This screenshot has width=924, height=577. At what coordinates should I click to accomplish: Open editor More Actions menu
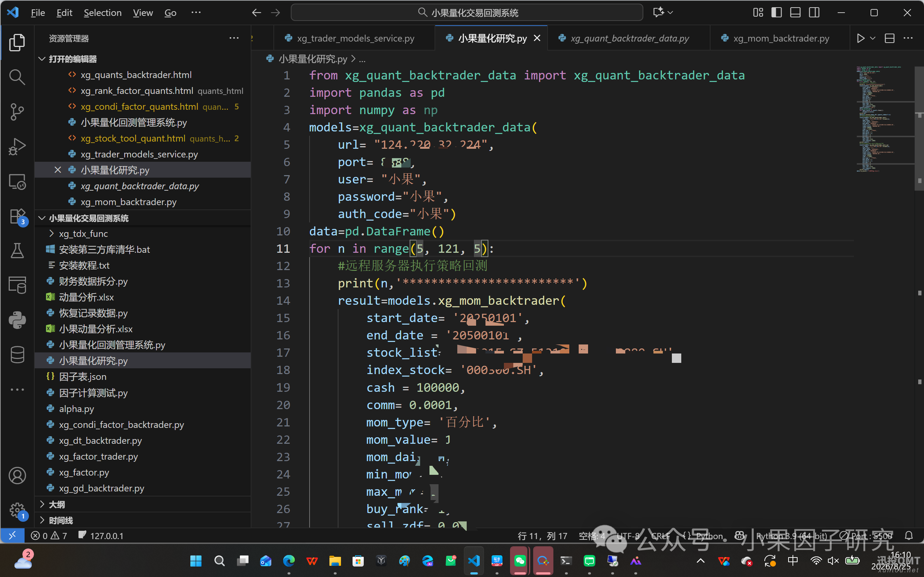click(908, 38)
